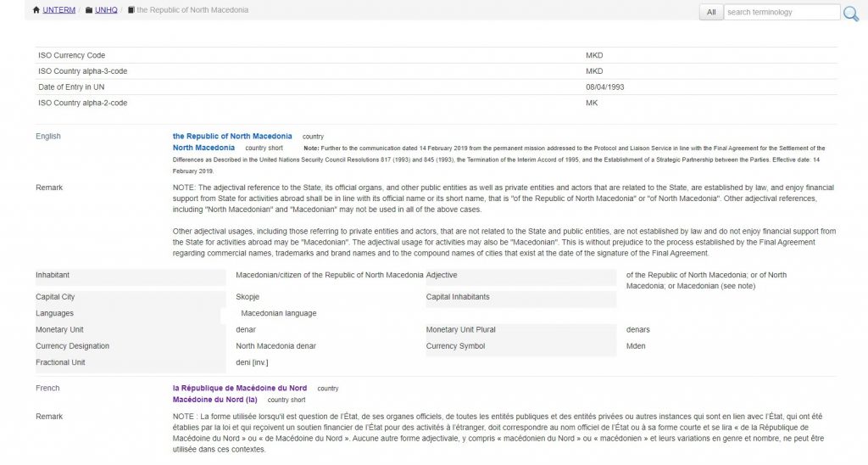Screen dimensions: 868x465
Task: Click the home icon in the breadcrumb
Action: [x=36, y=10]
